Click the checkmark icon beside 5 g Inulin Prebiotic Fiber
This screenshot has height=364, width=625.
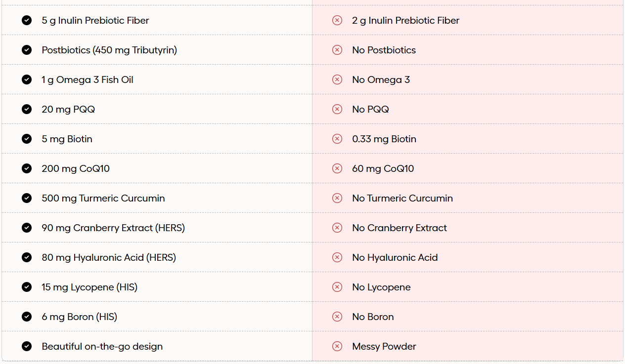tap(27, 20)
